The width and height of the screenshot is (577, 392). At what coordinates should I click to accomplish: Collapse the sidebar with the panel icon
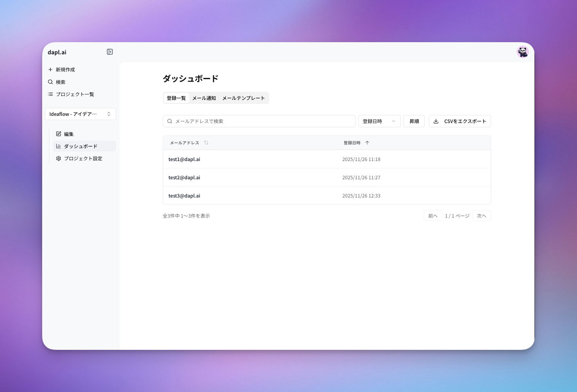(x=110, y=52)
